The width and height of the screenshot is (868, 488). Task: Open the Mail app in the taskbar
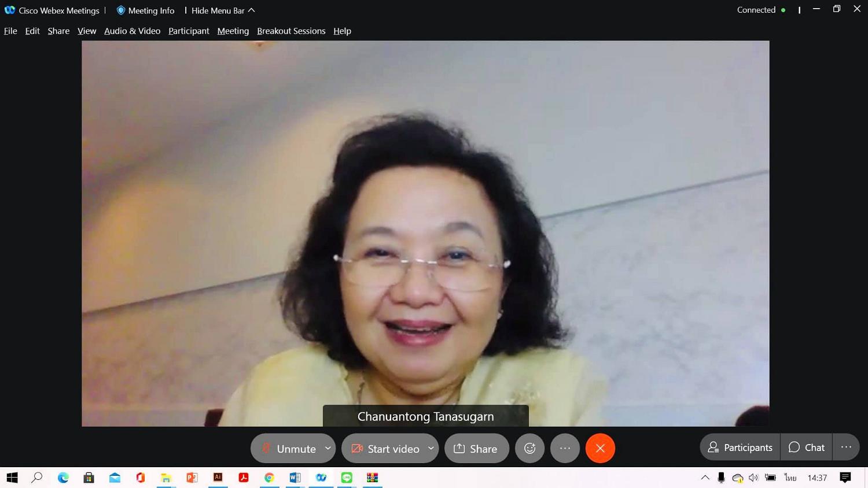pyautogui.click(x=115, y=478)
